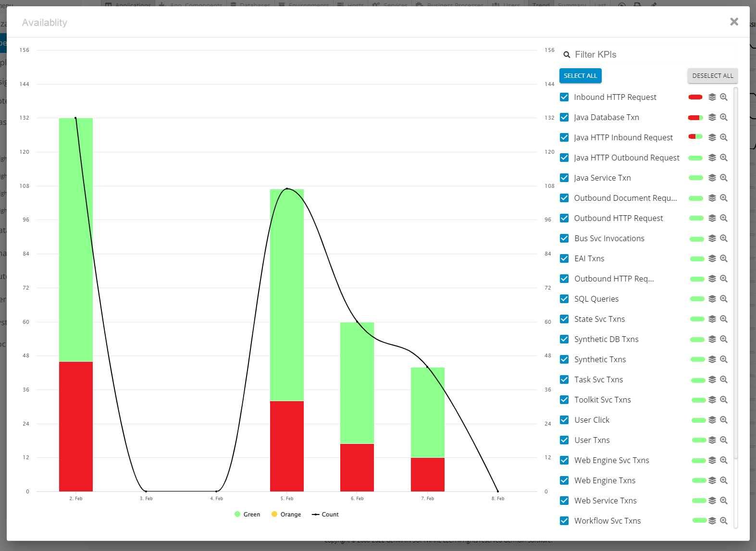Toggle the Bus Svc Invocations checkbox
The image size is (756, 551).
pyautogui.click(x=565, y=238)
